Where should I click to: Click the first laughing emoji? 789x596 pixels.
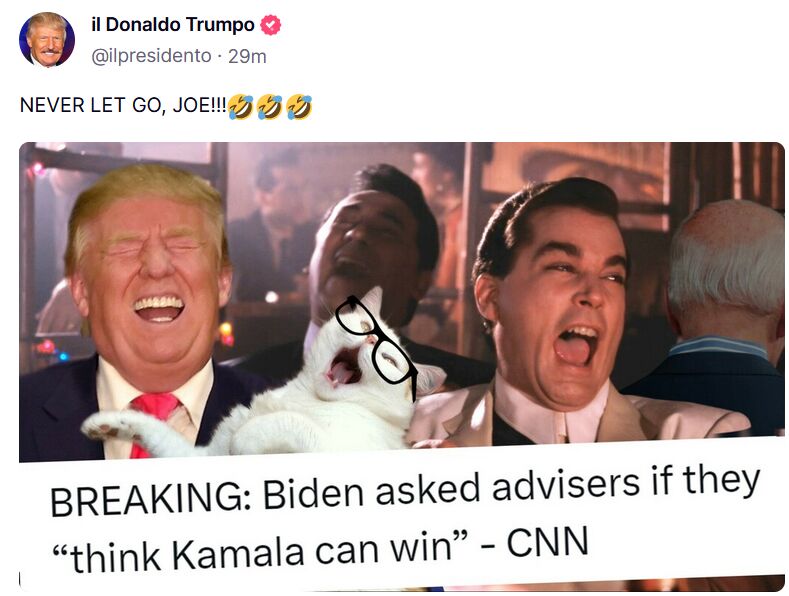click(241, 107)
